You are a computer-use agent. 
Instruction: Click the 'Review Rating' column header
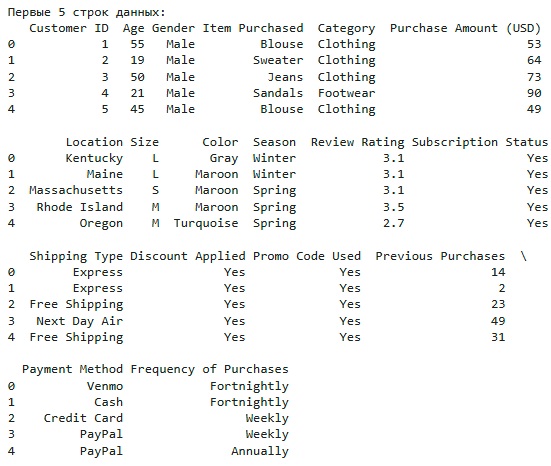(x=357, y=142)
